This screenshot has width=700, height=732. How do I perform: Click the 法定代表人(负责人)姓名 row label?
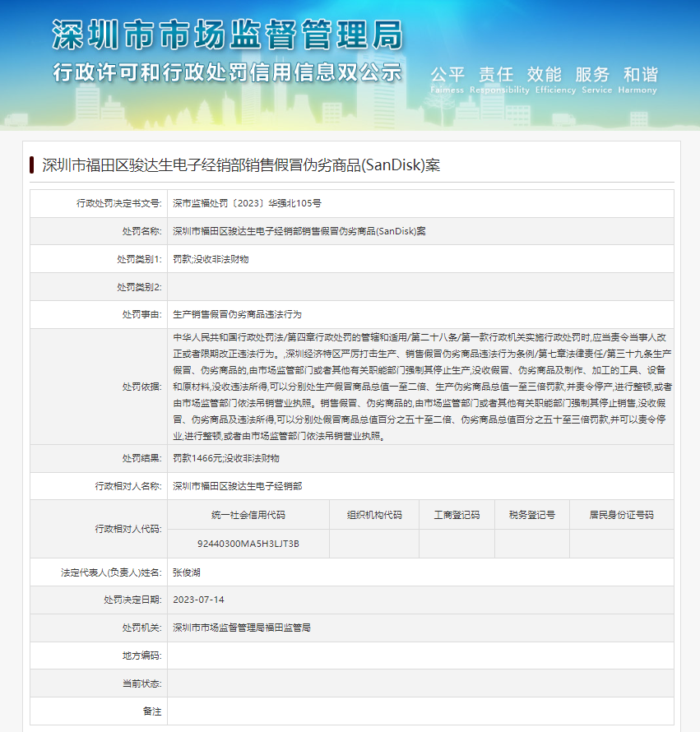click(x=111, y=572)
